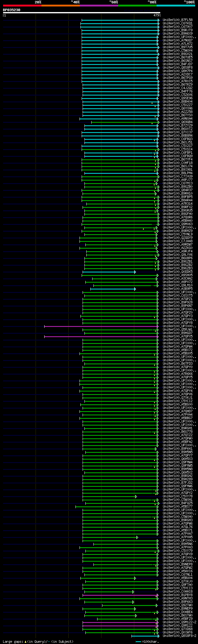Open hit label UniRef100_B9RJT9
198x644 pixels.
point(178,30)
